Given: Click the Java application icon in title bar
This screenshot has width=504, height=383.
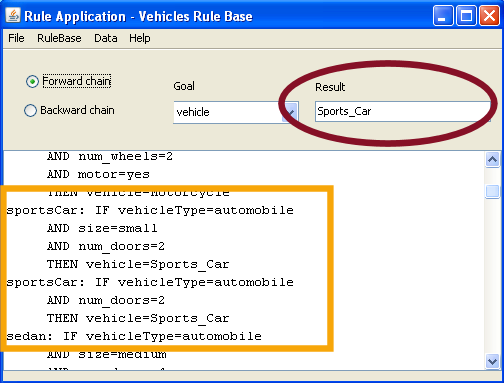Looking at the screenshot, I should (13, 15).
